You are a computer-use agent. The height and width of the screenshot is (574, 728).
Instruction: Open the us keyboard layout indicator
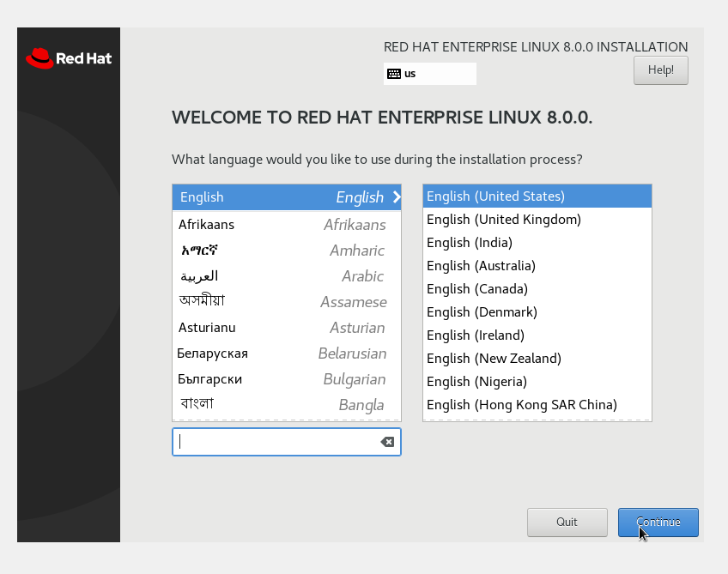coord(429,74)
